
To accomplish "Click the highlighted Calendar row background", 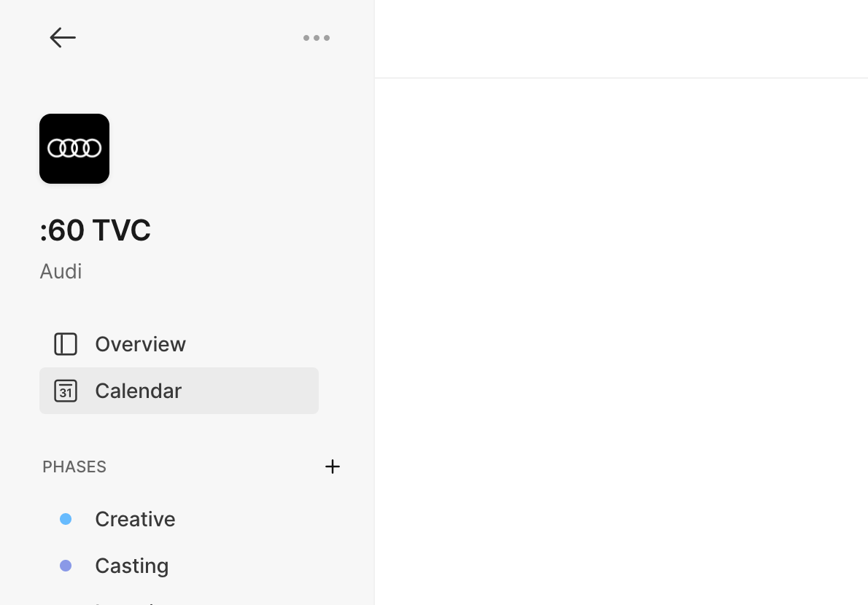I will (255, 391).
